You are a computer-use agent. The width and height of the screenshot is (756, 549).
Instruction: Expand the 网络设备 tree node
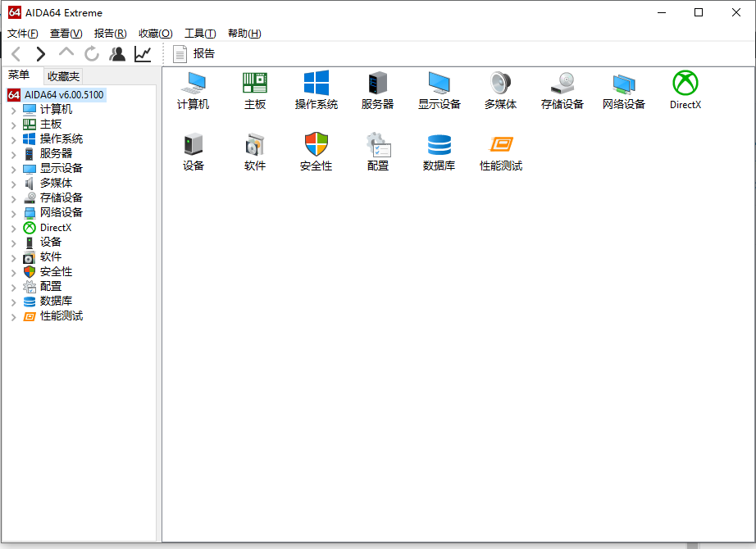click(13, 214)
